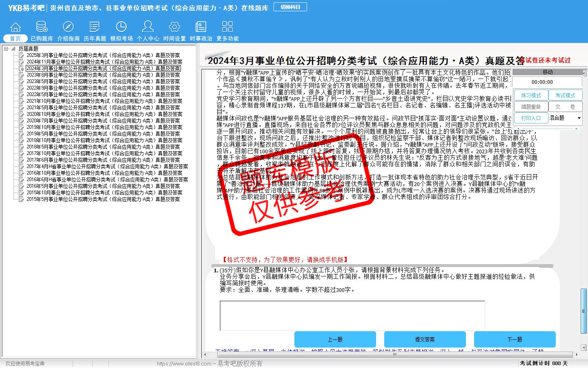The height and width of the screenshot is (368, 588).
Task: Click the question pane vertical scrollbar thumb
Action: click(584, 311)
